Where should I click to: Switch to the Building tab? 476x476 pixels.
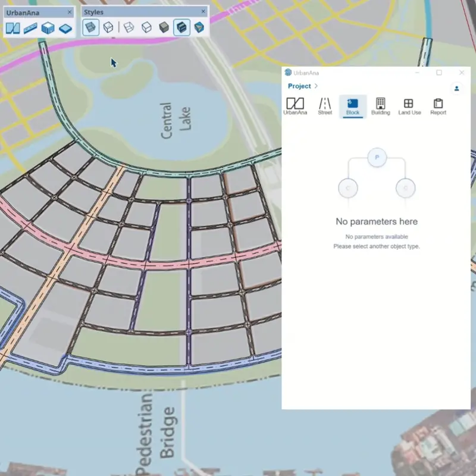coord(380,106)
